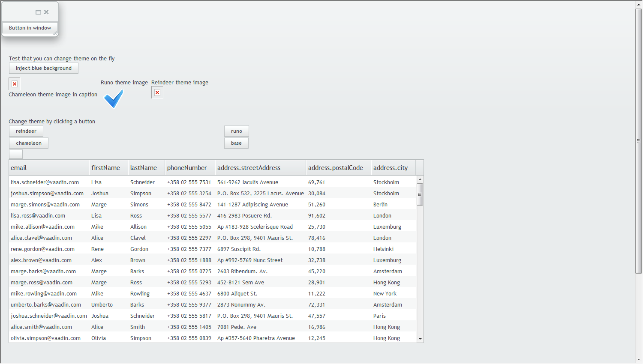Click the table scrollbar down arrow
The width and height of the screenshot is (643, 364).
pos(420,339)
